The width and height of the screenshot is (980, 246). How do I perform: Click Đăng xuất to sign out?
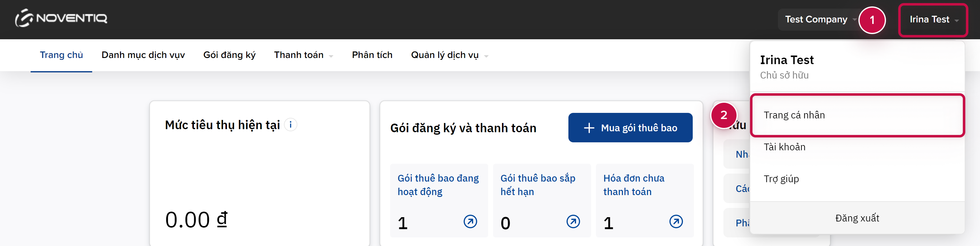pos(857,218)
